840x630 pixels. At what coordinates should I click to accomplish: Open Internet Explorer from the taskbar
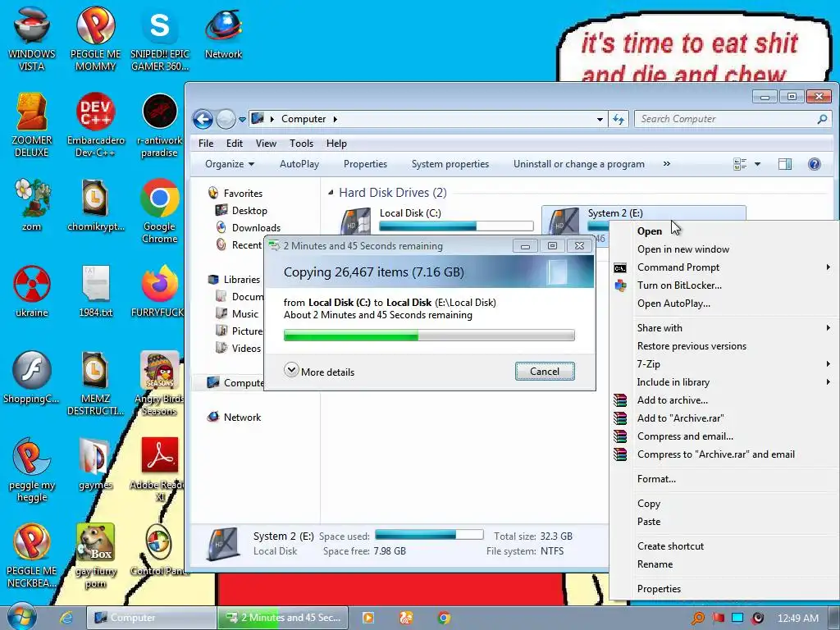click(66, 618)
